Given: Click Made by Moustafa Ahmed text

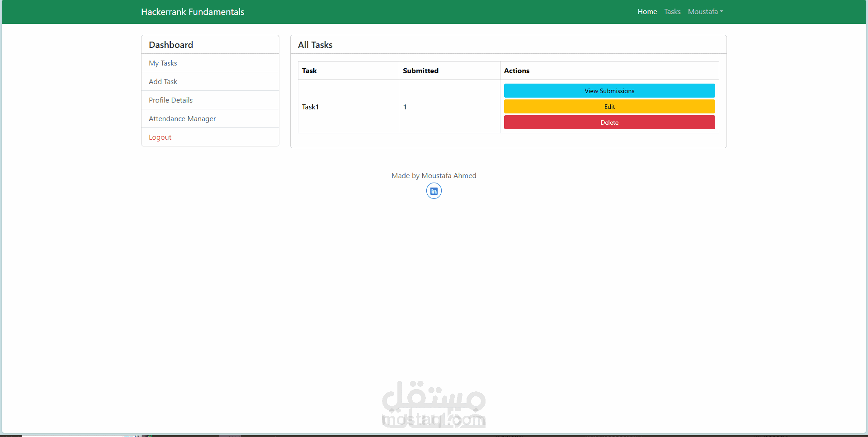Looking at the screenshot, I should [434, 176].
